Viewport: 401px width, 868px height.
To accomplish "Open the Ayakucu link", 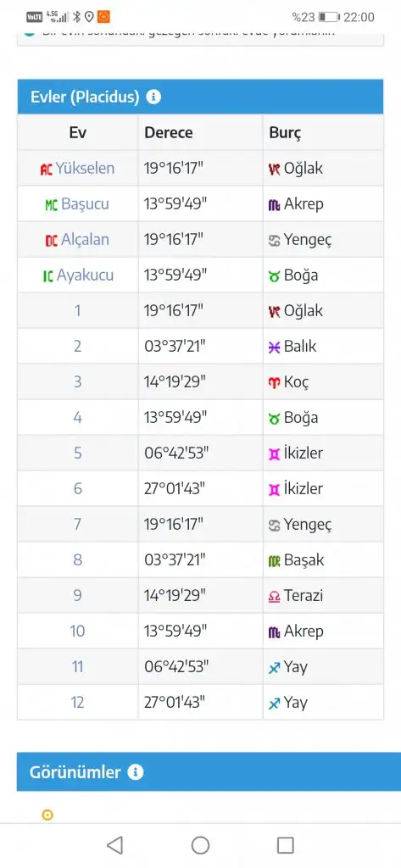I will coord(85,275).
